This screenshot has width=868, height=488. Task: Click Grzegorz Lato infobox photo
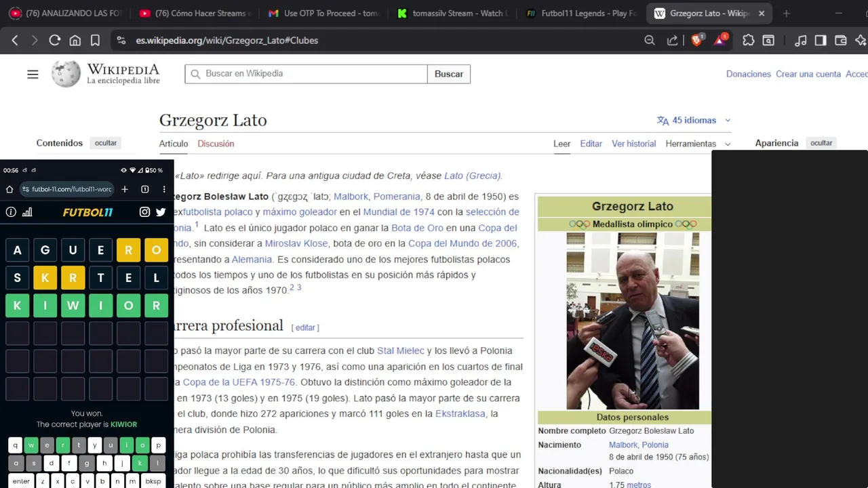pyautogui.click(x=633, y=321)
